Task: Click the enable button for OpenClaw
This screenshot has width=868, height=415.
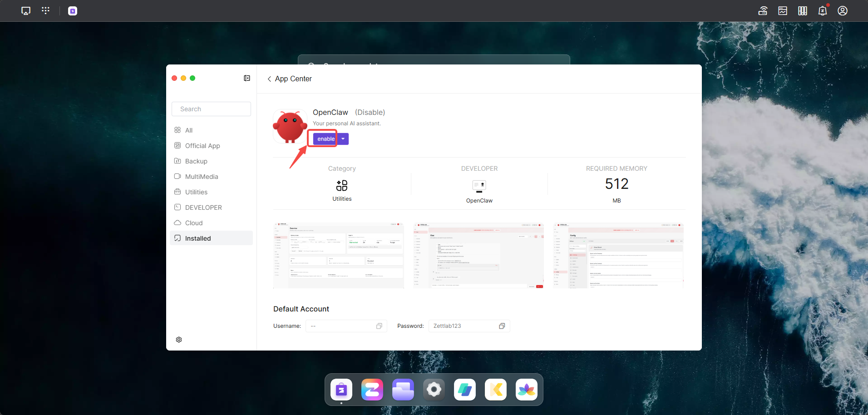Action: 325,139
